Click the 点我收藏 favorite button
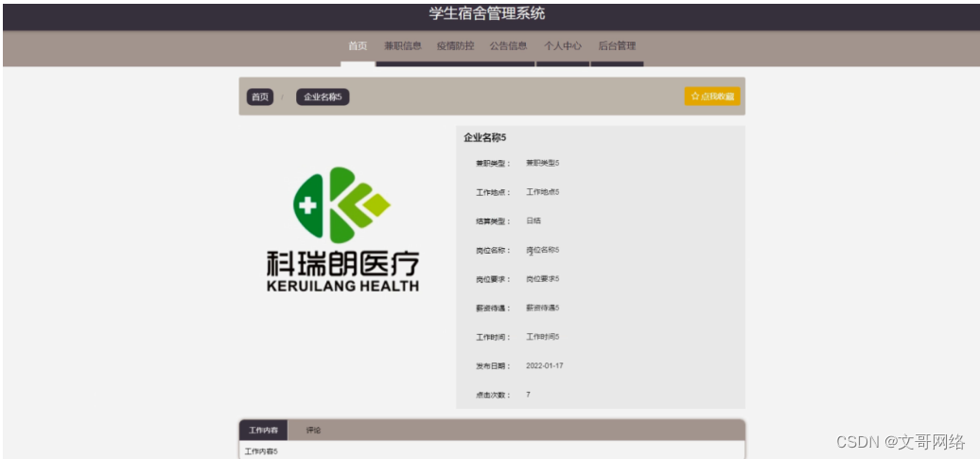The width and height of the screenshot is (980, 459). point(712,97)
